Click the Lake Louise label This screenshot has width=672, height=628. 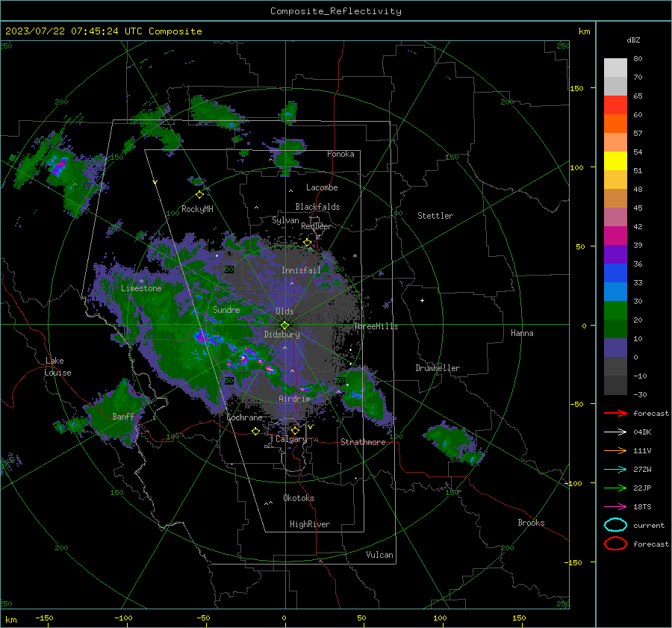click(x=57, y=367)
